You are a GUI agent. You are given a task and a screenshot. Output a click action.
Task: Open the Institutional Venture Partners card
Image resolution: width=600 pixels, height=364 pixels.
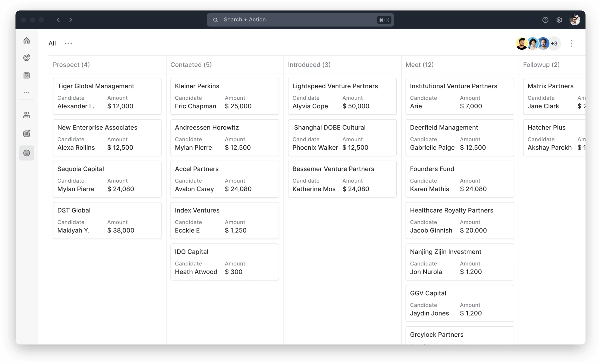coord(460,96)
